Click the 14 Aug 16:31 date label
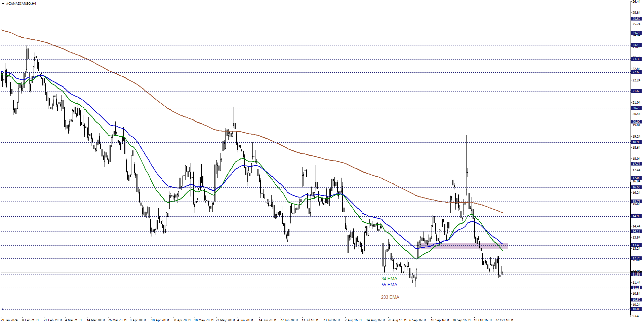This screenshot has height=324, width=644. point(376,320)
